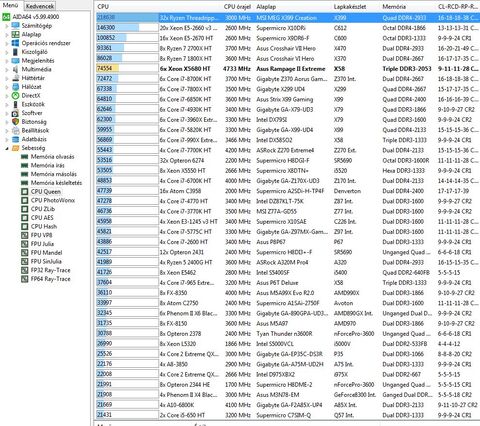The width and height of the screenshot is (480, 426).
Task: Click the Memória olvasás memory icon
Action: [25, 157]
